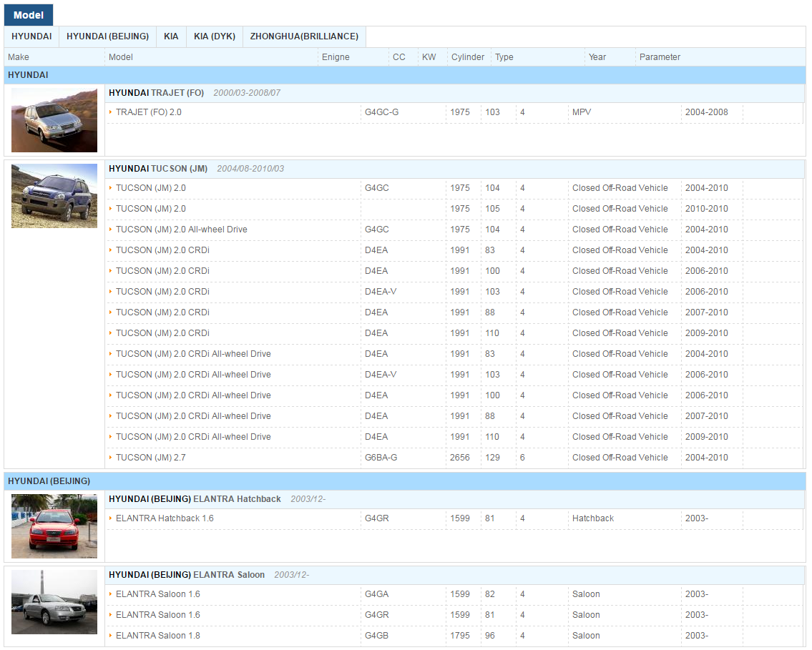Screen dimensions: 812x650
Task: Switch to the HYUNDAI make tab
Action: (31, 36)
